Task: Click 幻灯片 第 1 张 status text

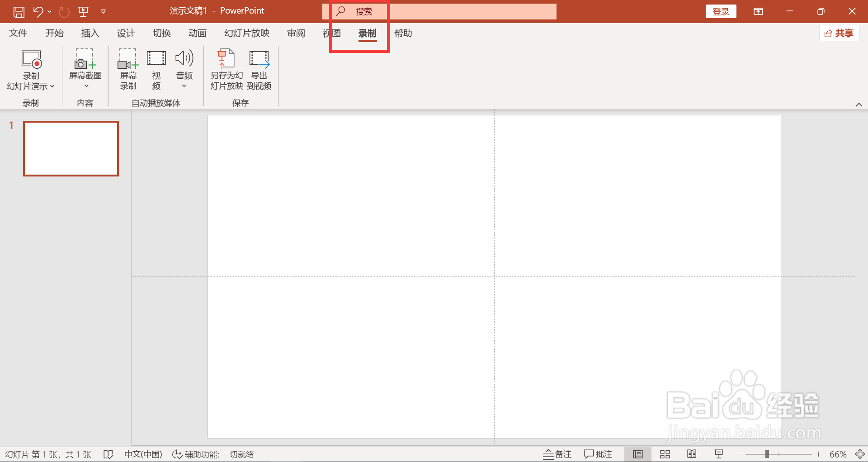Action: pyautogui.click(x=48, y=454)
